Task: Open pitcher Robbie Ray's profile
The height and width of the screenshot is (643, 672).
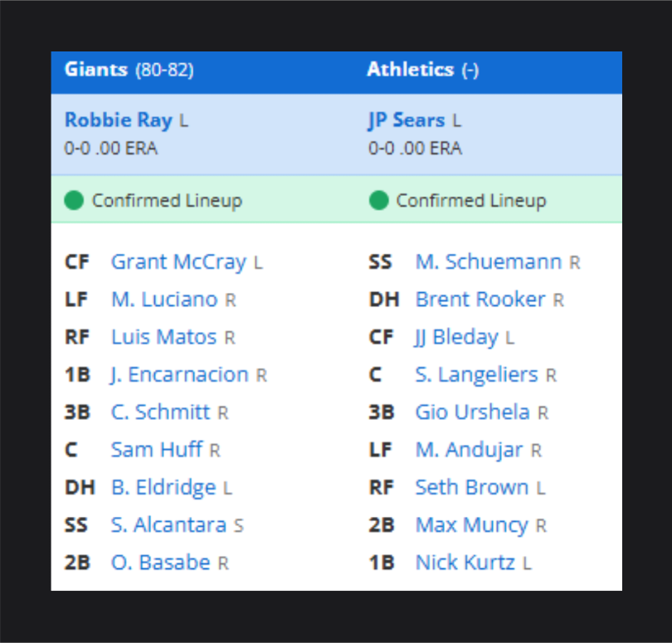Action: pyautogui.click(x=118, y=120)
